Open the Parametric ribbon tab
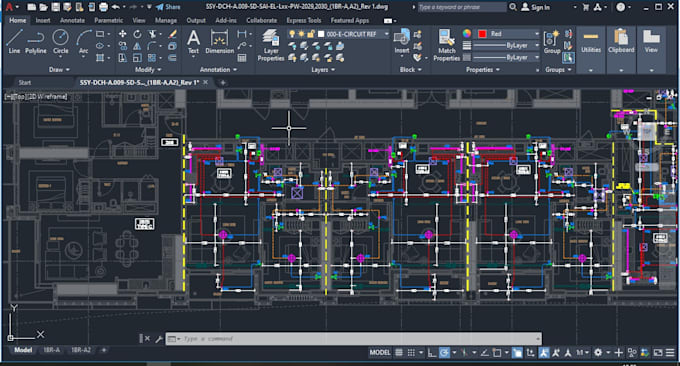The height and width of the screenshot is (366, 680). 108,20
